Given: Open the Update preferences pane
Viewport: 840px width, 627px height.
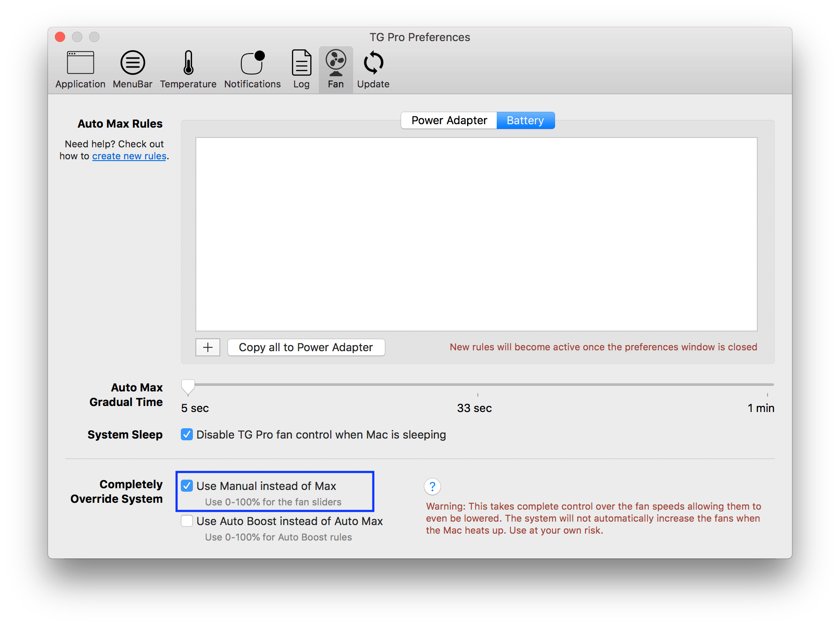Looking at the screenshot, I should pyautogui.click(x=373, y=70).
